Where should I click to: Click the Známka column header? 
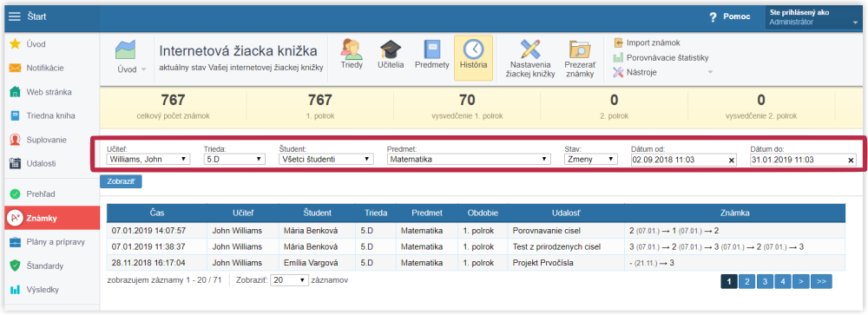click(x=734, y=213)
